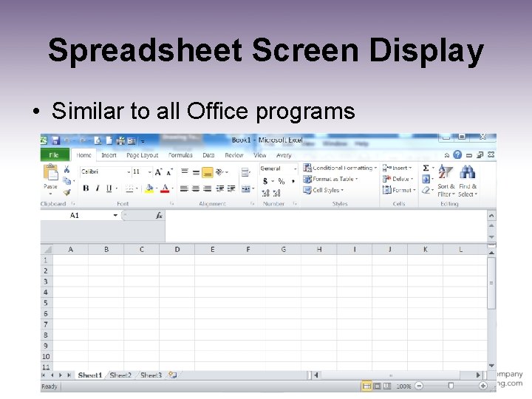532x399 pixels.
Task: Click the AutoSum sigma icon
Action: pyautogui.click(x=426, y=168)
